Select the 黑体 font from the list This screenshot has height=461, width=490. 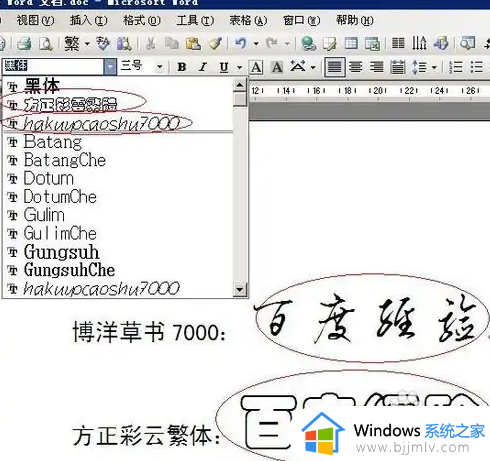[118, 86]
